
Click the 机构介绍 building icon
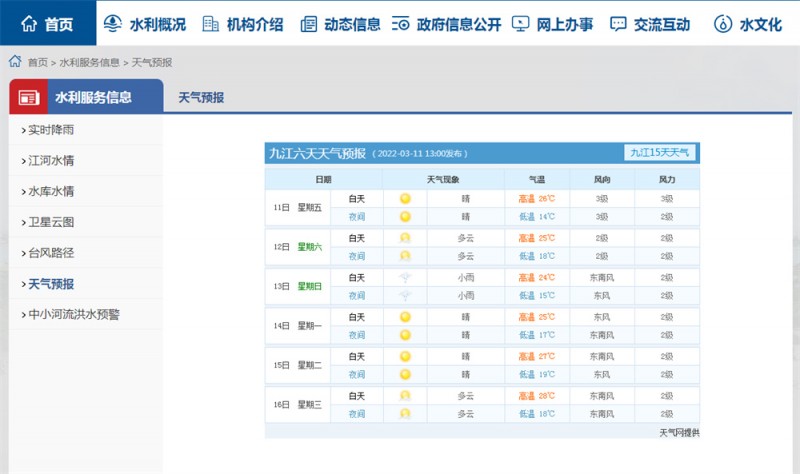[x=210, y=23]
